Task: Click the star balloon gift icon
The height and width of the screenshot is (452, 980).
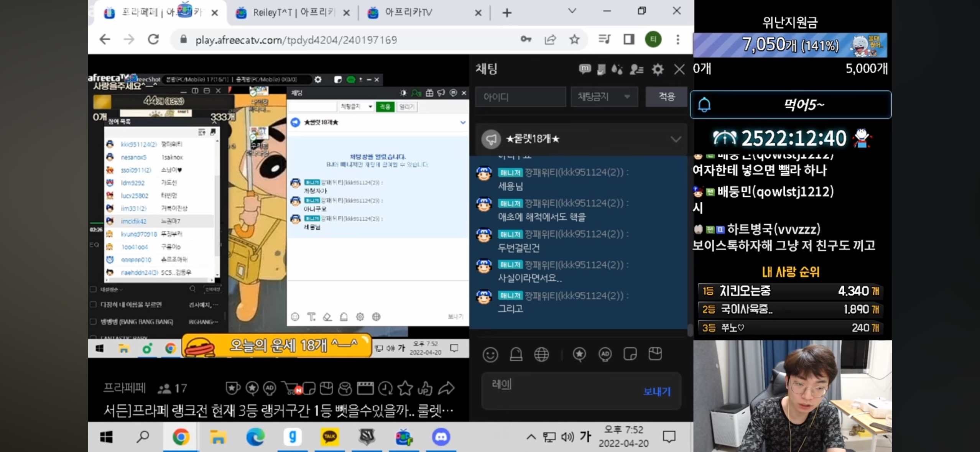Action: (x=579, y=354)
